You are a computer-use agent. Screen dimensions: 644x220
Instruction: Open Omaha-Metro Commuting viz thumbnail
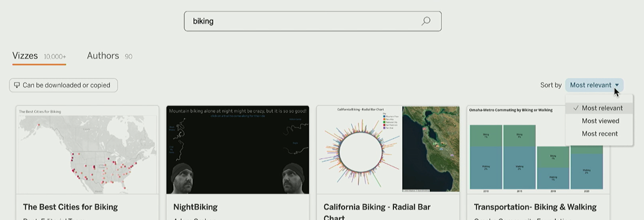[538, 150]
